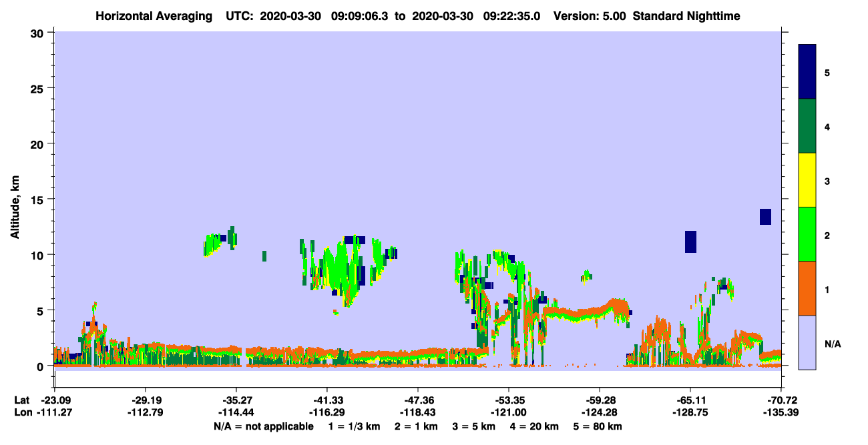Click longitude value -116.29
868x445 pixels.
pos(327,412)
